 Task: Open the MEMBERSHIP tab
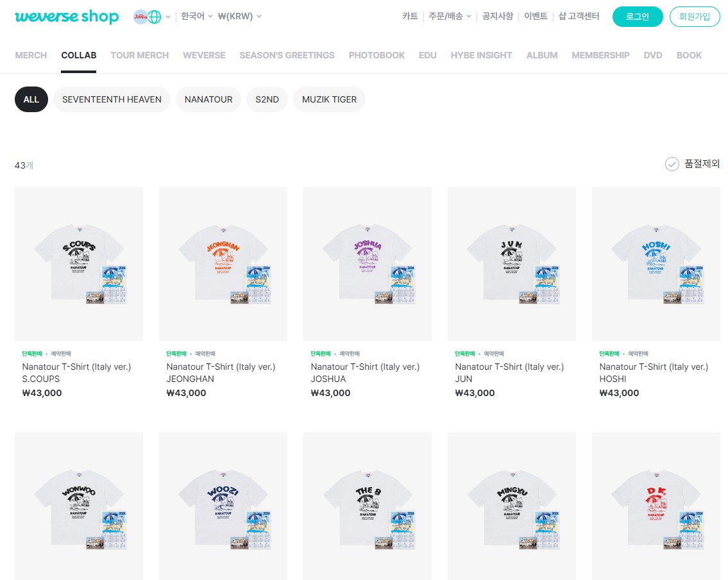pos(601,55)
